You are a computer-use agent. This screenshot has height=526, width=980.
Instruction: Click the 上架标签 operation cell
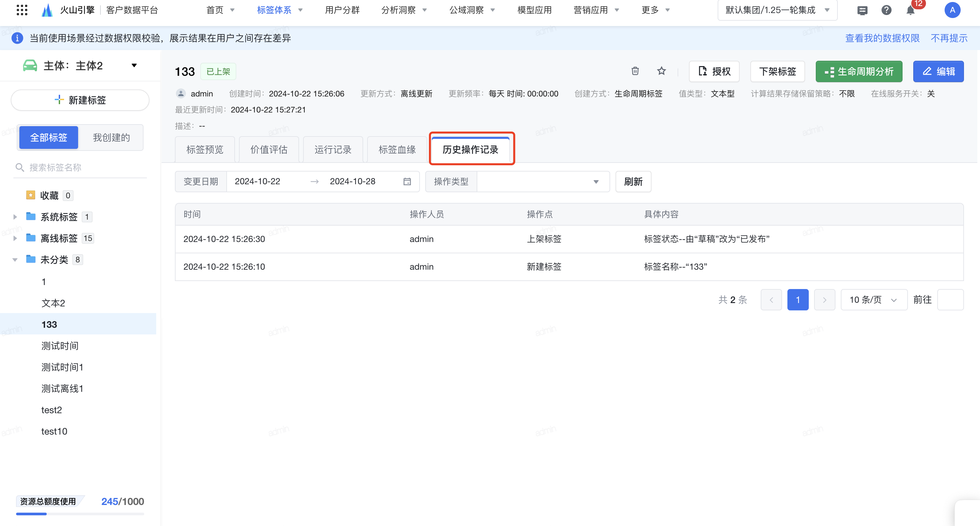click(x=544, y=239)
